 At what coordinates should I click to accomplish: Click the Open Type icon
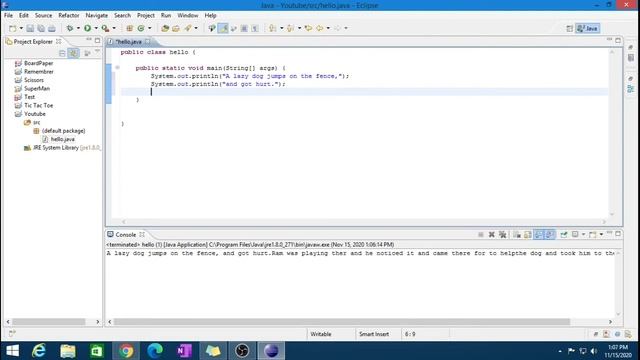click(165, 28)
